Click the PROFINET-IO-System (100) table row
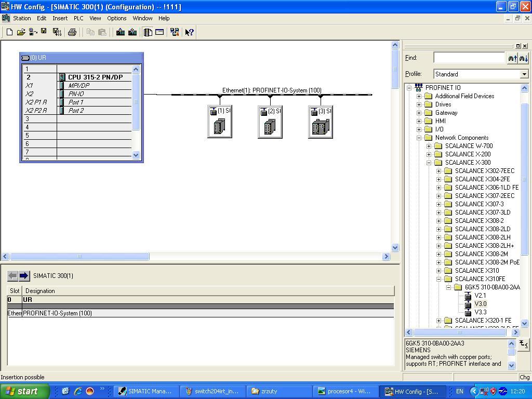Viewport: 532px width, 399px height. click(201, 313)
